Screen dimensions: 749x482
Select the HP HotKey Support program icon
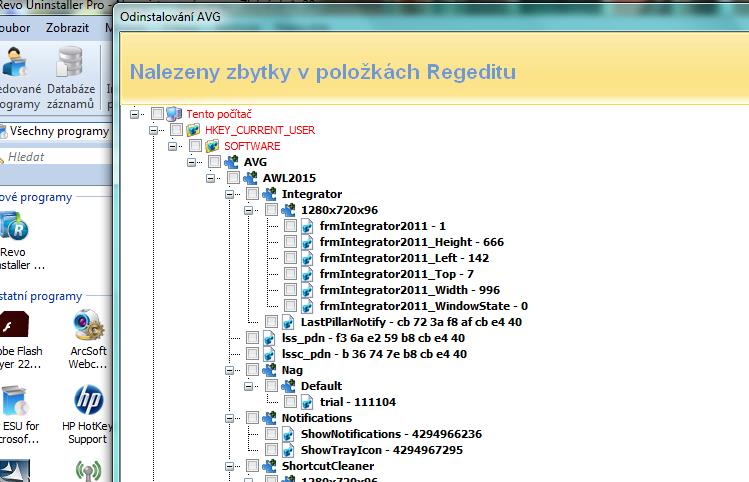89,400
